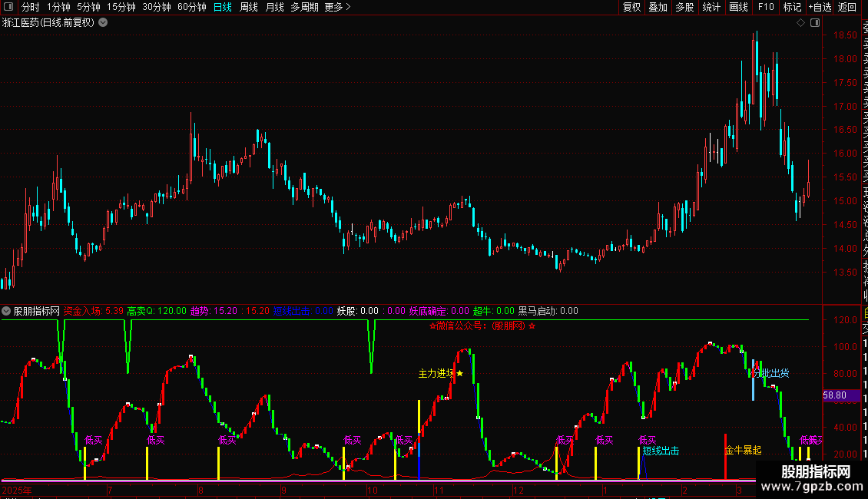Screen dimensions: 868x499
Task: Select the 30分钟 period
Action: (x=157, y=7)
